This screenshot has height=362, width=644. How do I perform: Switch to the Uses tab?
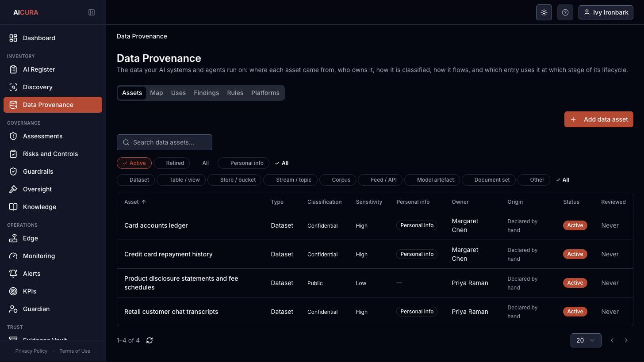click(178, 93)
